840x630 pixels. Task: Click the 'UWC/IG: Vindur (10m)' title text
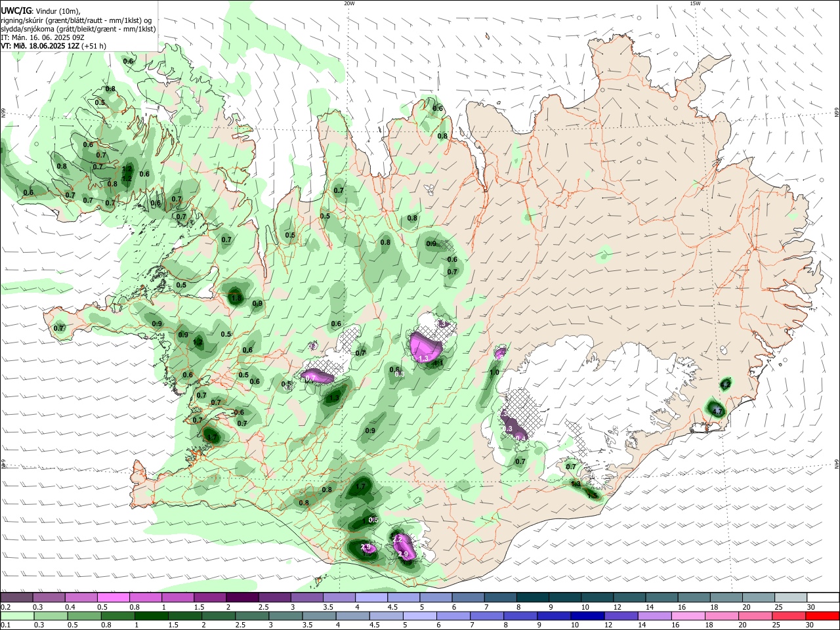pyautogui.click(x=40, y=10)
